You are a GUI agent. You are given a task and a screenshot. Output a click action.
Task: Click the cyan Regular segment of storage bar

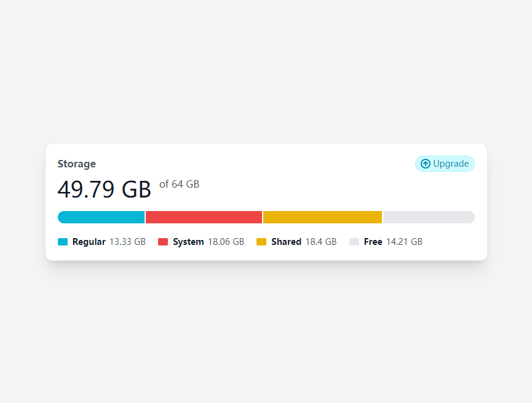(x=101, y=217)
